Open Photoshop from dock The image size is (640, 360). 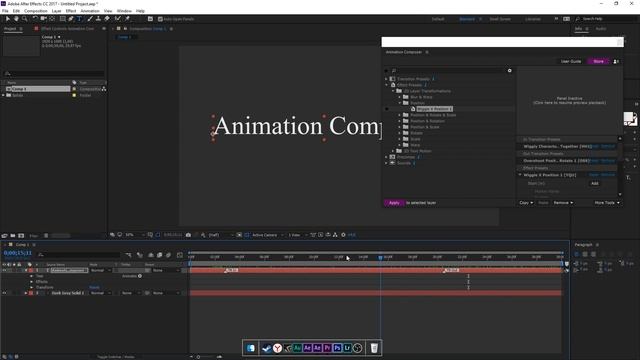(337, 348)
